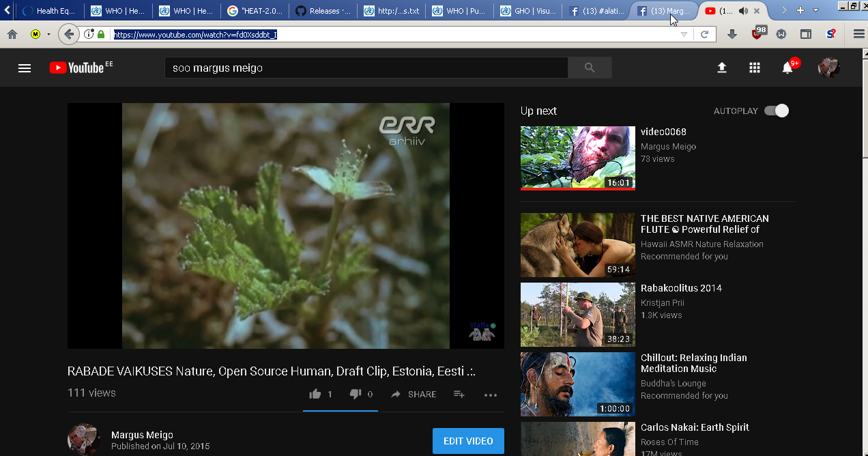Open THE BEST NATIVE AMERICAN FLUTE title link

coord(704,224)
